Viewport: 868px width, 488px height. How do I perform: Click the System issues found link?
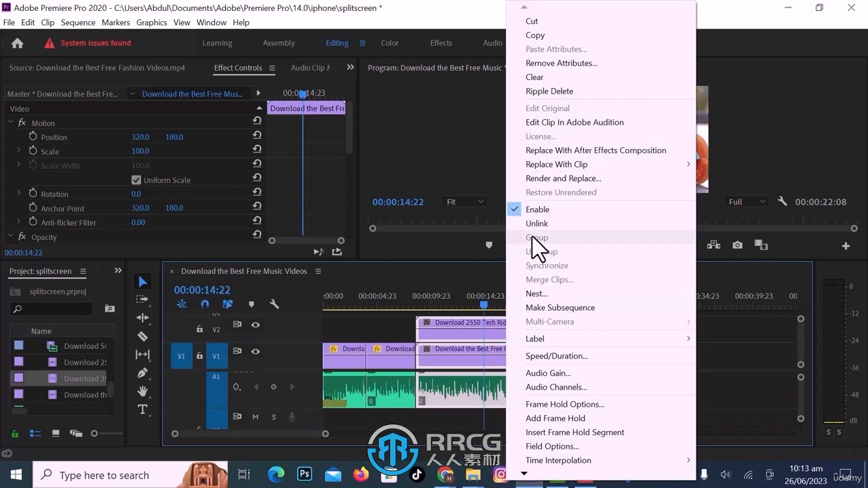coord(96,43)
